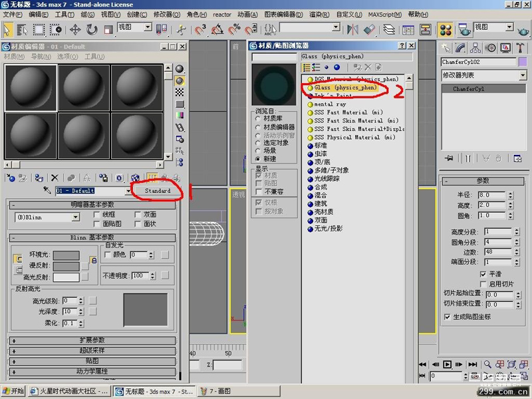This screenshot has height=399, width=532.
Task: Open Select by Name list tool
Action: coord(23,30)
